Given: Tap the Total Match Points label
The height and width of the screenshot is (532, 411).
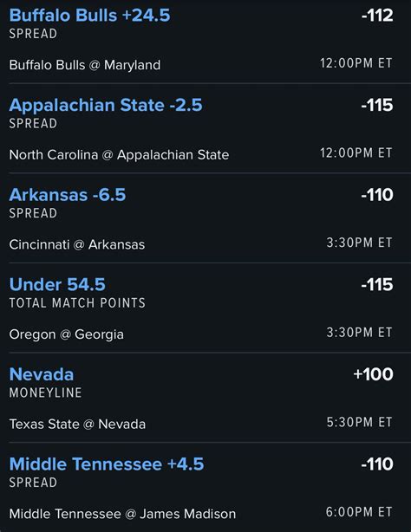Looking at the screenshot, I should tap(77, 302).
